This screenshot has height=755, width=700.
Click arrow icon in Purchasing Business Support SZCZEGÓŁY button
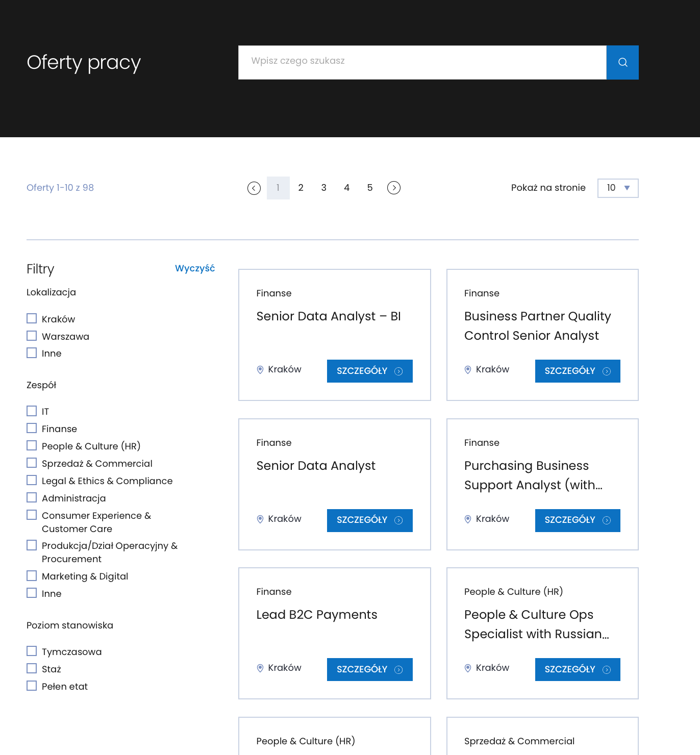point(607,520)
